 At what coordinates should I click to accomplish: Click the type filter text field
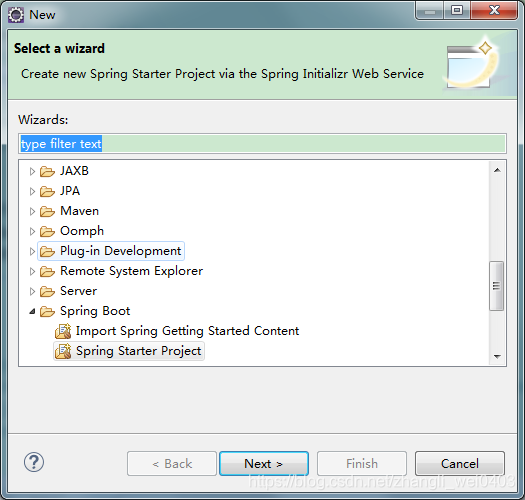262,144
